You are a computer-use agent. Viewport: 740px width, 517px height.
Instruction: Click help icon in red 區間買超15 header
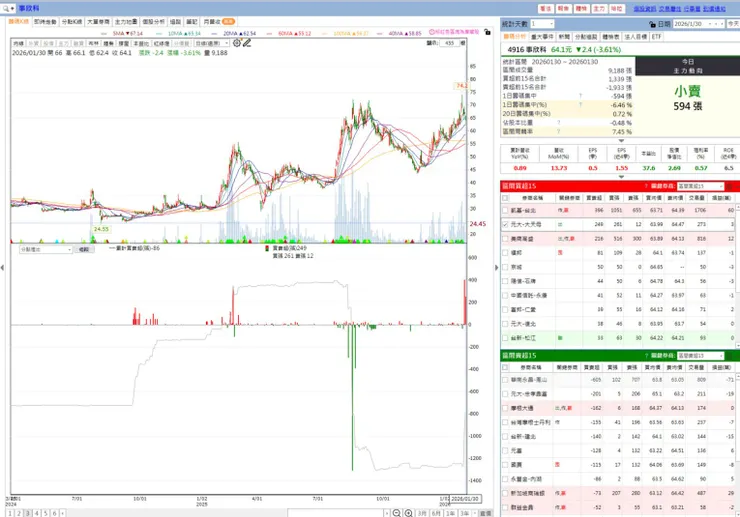click(x=646, y=186)
